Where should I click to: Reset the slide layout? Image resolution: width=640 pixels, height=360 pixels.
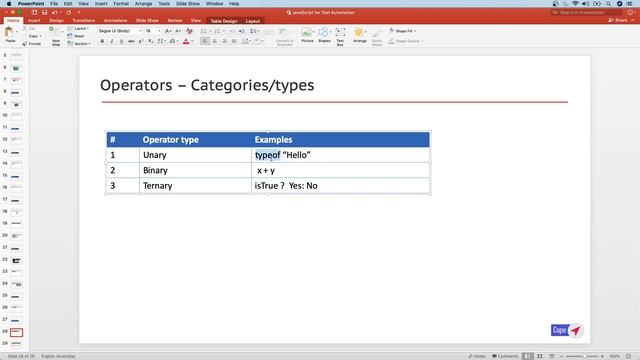[76, 36]
